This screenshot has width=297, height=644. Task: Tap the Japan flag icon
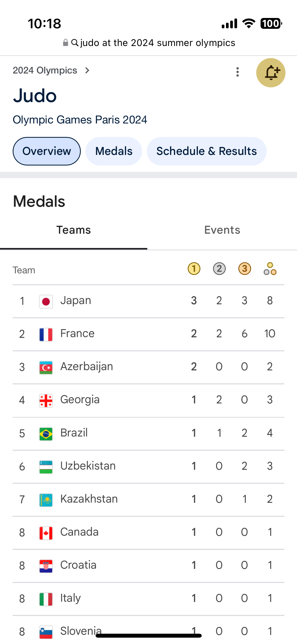click(46, 301)
